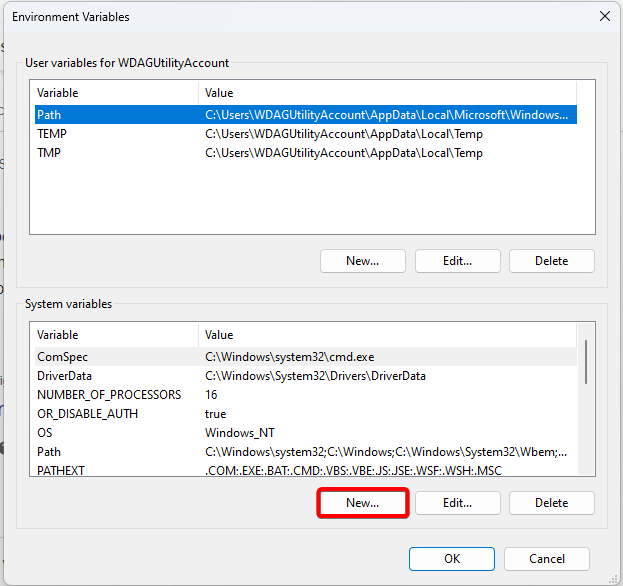Edit the selected system variable
623x586 pixels.
(458, 503)
